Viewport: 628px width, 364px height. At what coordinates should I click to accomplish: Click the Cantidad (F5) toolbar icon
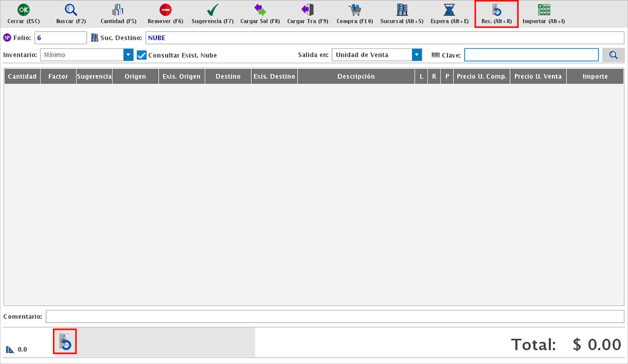(x=118, y=10)
